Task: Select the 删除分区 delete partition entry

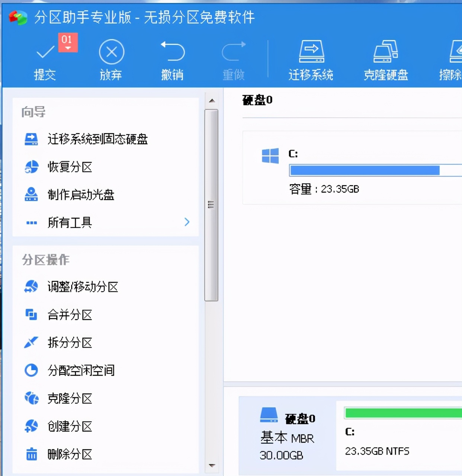Action: click(x=70, y=454)
